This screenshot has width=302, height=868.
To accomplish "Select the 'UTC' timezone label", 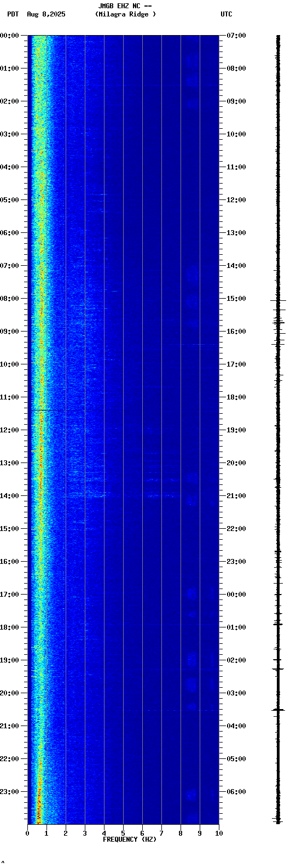I will pos(226,14).
